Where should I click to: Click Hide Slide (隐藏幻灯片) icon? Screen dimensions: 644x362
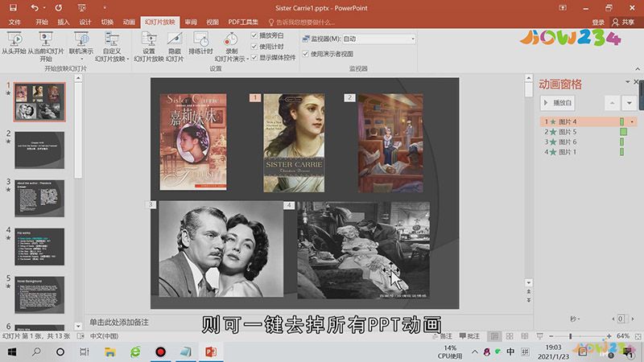coord(175,47)
